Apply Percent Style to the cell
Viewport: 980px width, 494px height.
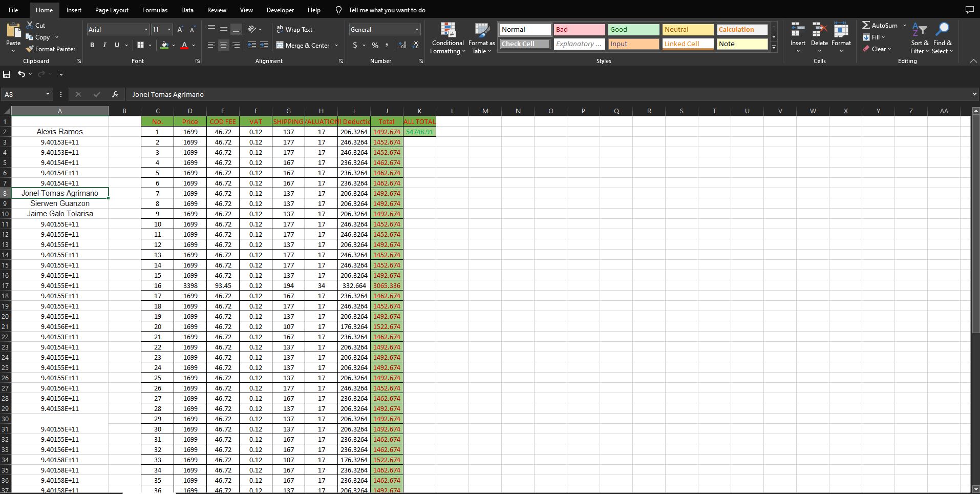pyautogui.click(x=375, y=45)
